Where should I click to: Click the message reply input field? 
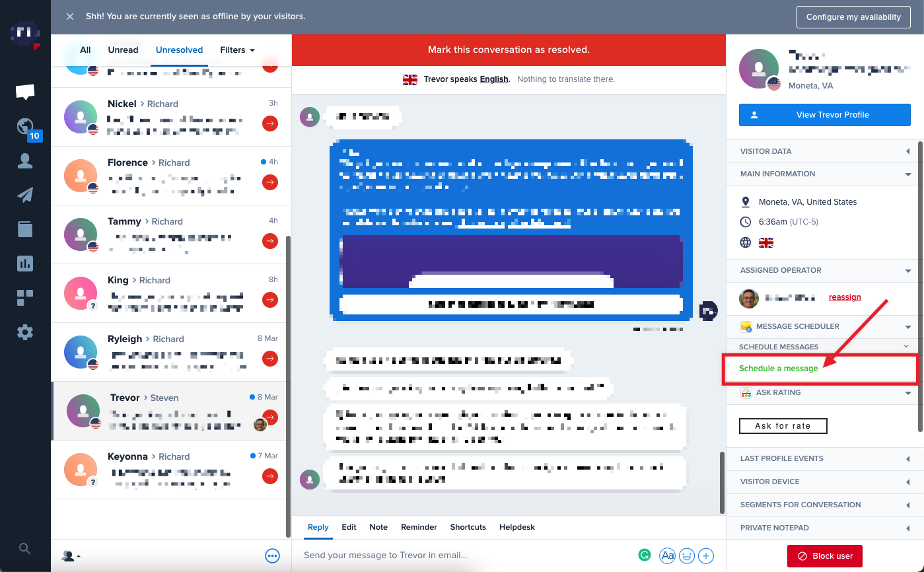coord(462,555)
